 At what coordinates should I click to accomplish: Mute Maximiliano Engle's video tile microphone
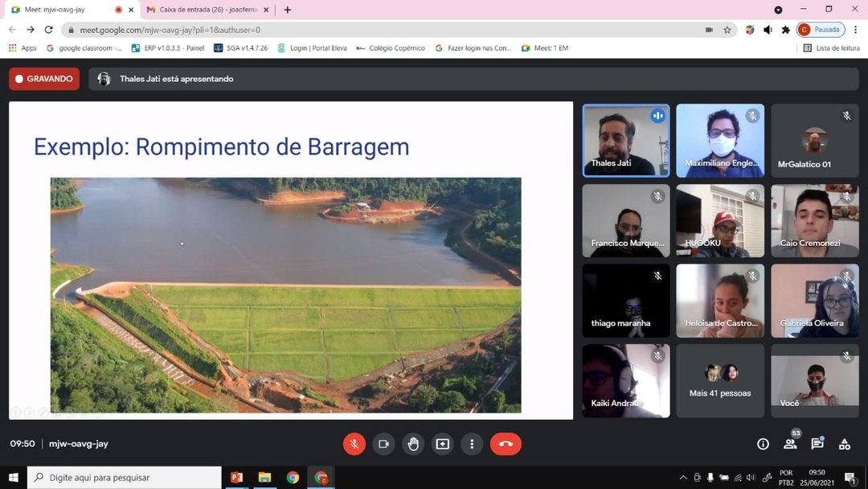(x=752, y=115)
